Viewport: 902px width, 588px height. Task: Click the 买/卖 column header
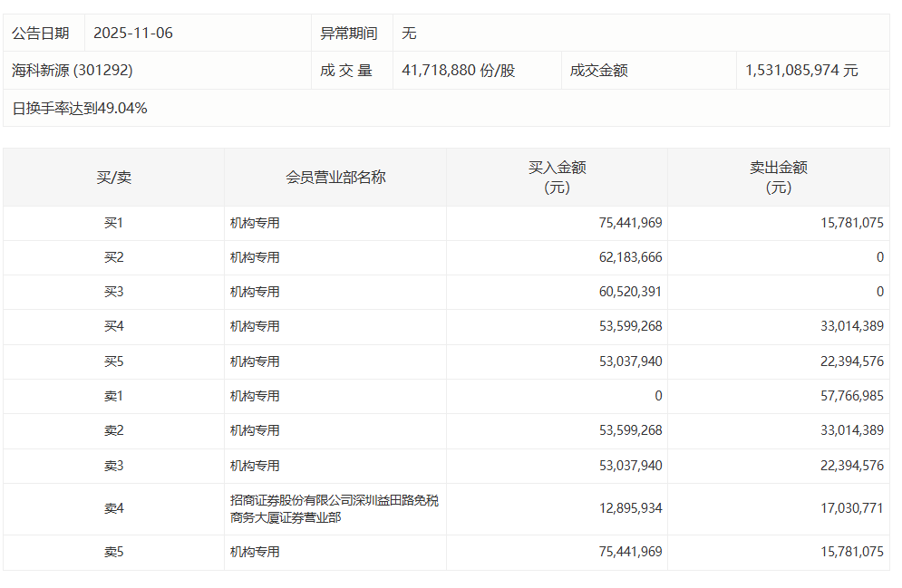coord(112,177)
